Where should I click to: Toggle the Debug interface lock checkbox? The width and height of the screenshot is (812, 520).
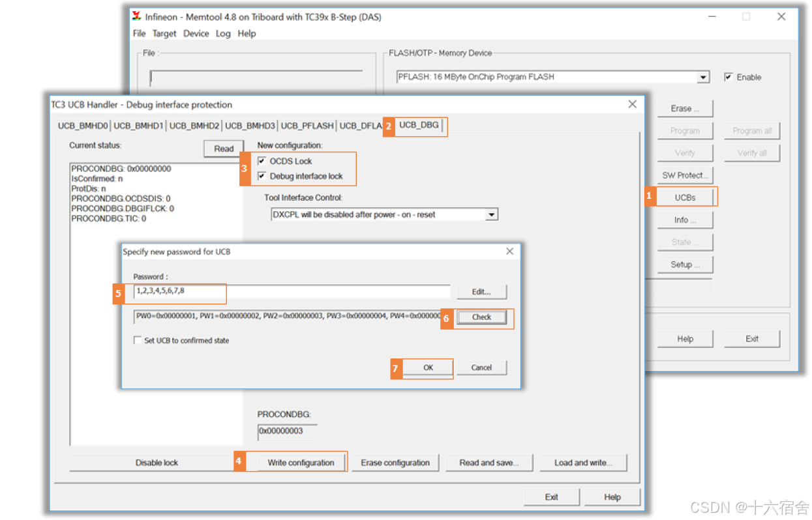point(262,176)
